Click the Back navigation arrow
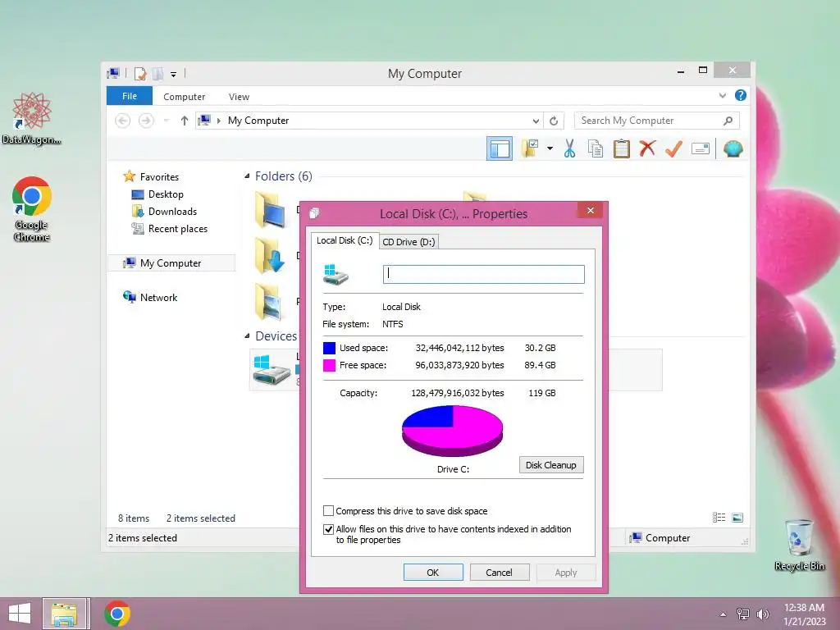The width and height of the screenshot is (840, 630). pyautogui.click(x=123, y=121)
